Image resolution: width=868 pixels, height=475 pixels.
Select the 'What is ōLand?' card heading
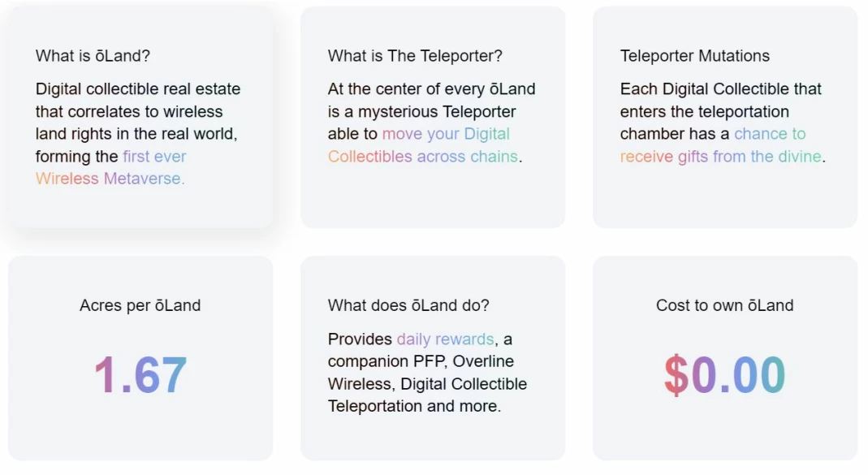(x=93, y=56)
